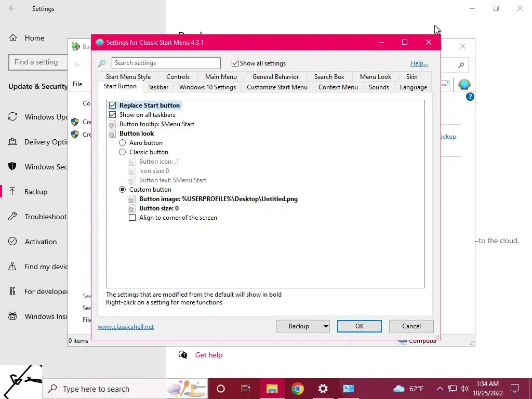Viewport: 532px width, 399px height.
Task: Click the settings icon next to Button look
Action: coord(112,134)
